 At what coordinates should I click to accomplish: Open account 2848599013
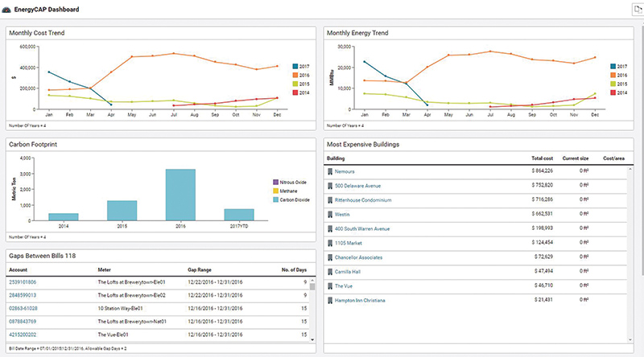coord(23,295)
